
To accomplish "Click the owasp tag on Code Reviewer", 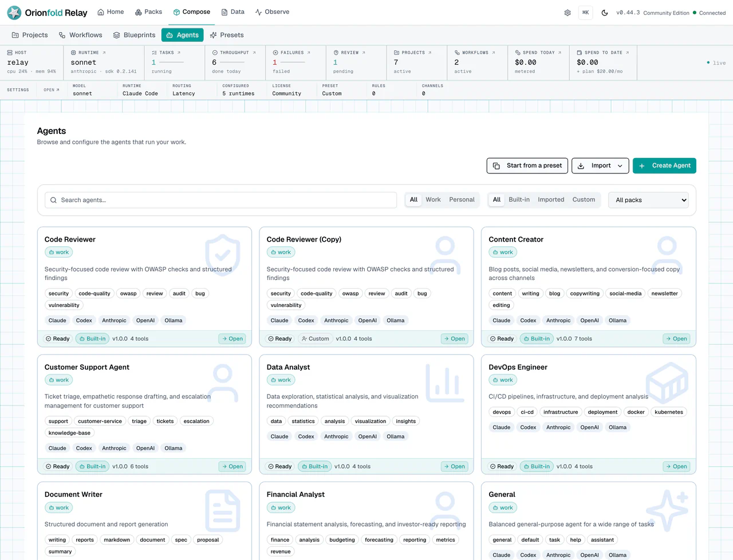I will point(128,294).
